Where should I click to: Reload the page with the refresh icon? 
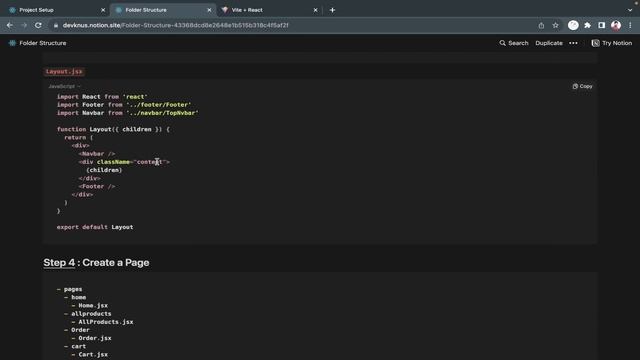[38, 25]
